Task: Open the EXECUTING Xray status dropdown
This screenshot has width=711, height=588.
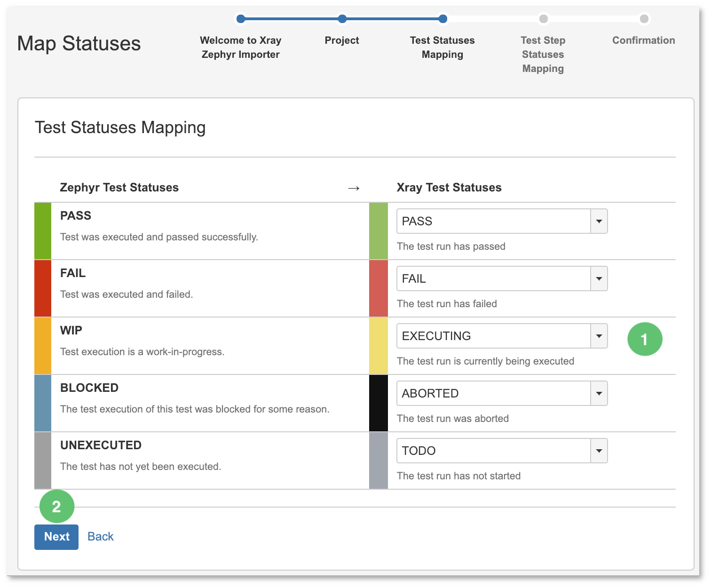Action: point(502,336)
